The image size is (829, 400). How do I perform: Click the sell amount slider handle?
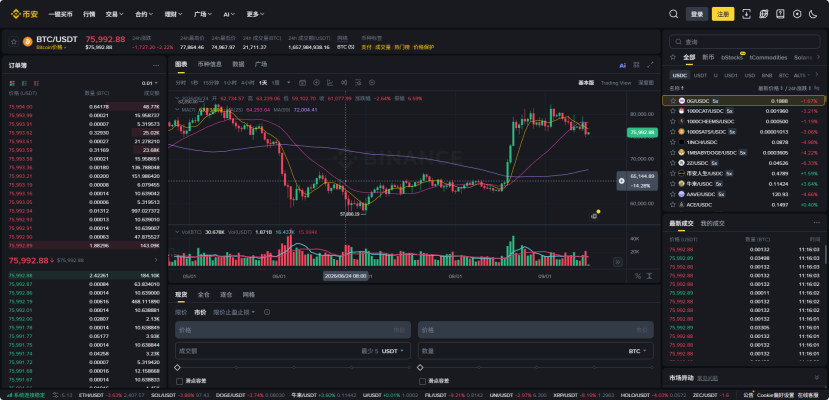(420, 367)
